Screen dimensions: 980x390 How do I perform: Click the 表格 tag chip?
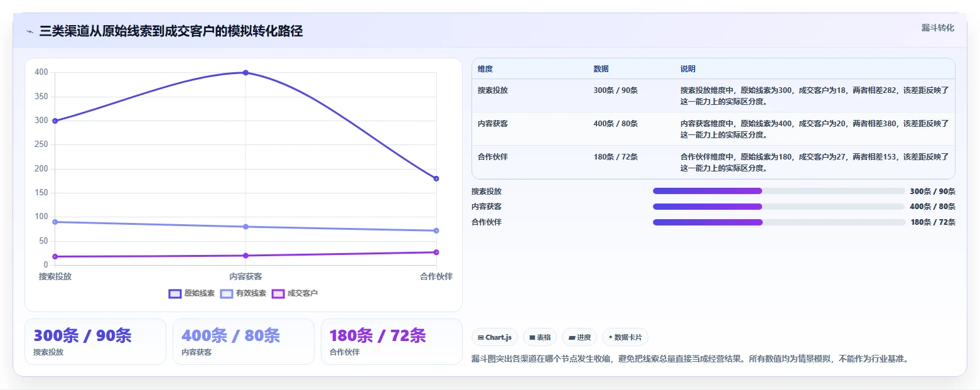[540, 337]
